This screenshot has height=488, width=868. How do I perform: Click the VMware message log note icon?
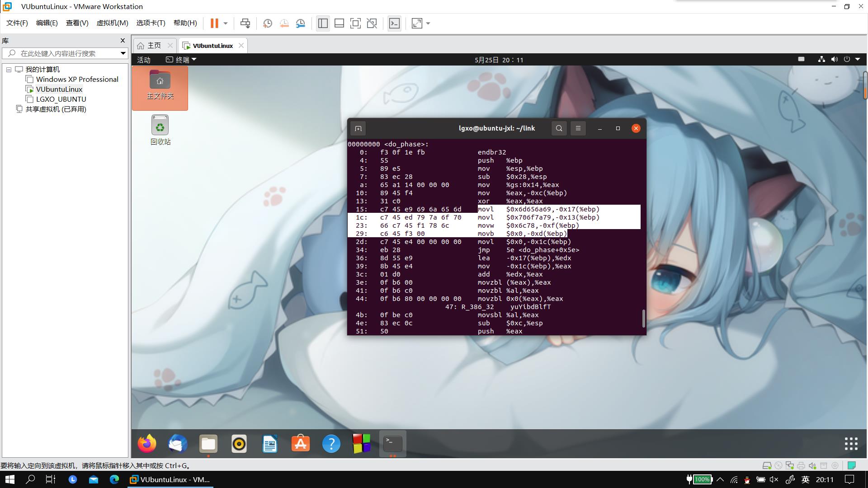click(852, 465)
